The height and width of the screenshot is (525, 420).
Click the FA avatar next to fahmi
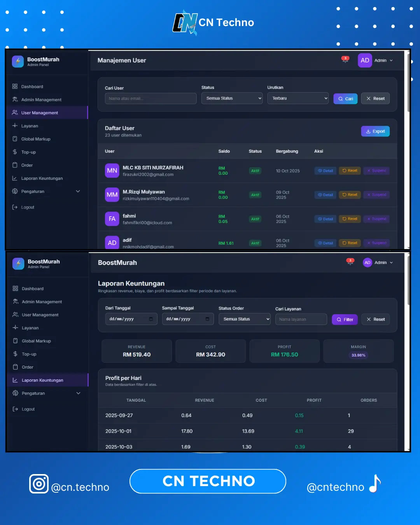[x=112, y=219]
